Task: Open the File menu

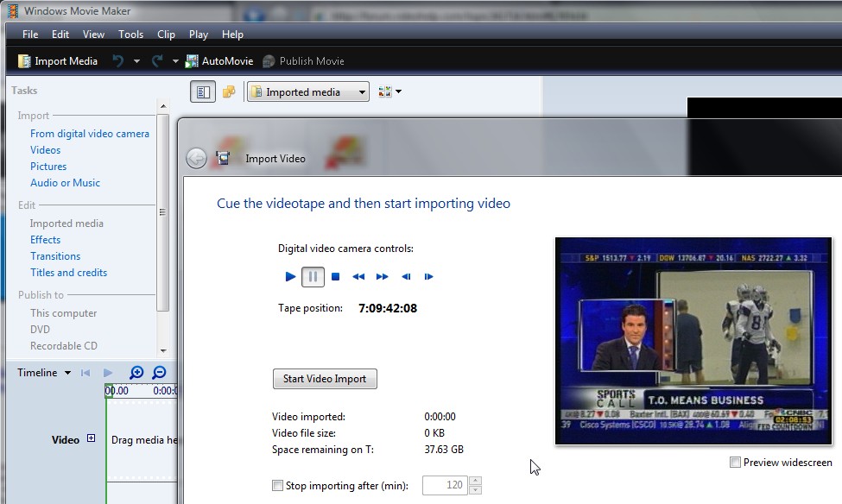Action: click(30, 35)
